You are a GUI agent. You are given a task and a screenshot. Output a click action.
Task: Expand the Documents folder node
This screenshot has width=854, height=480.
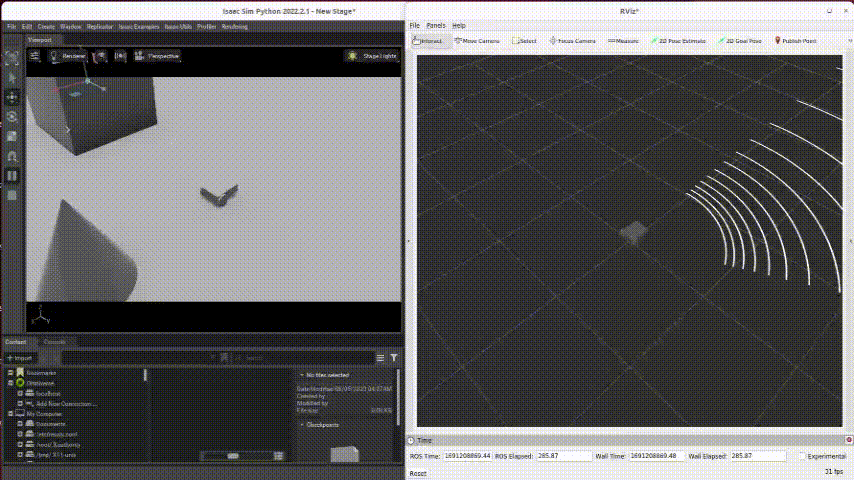pyautogui.click(x=20, y=424)
